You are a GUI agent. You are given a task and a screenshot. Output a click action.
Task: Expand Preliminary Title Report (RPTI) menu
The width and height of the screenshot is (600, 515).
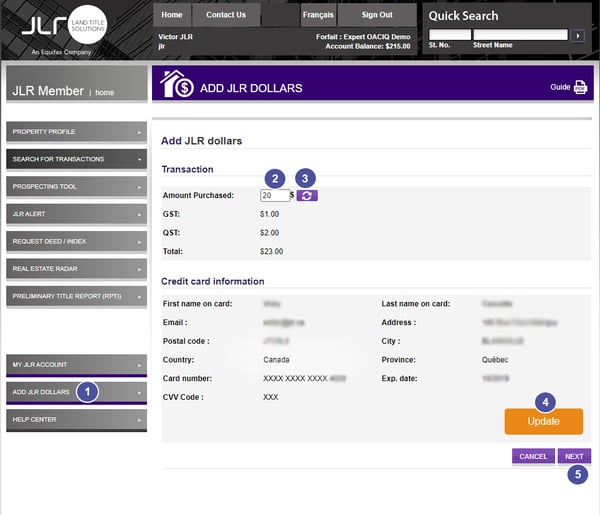(77, 297)
